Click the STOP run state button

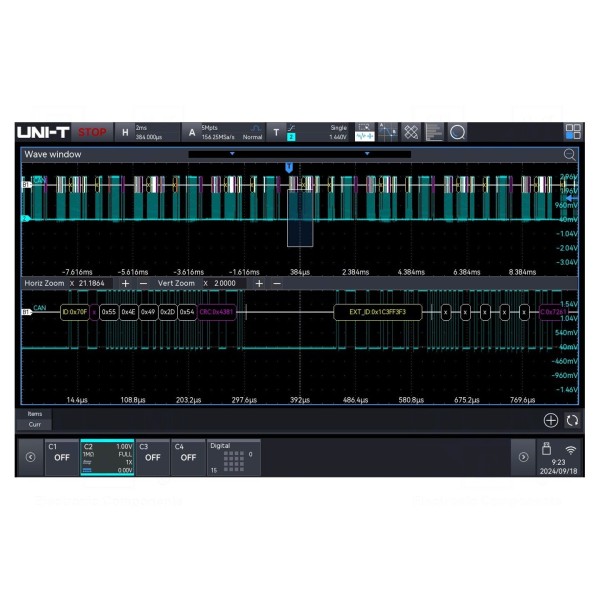coord(92,132)
